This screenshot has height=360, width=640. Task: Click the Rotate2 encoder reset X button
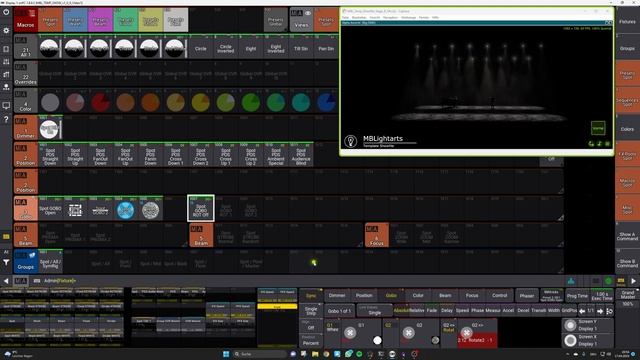pos(467,333)
